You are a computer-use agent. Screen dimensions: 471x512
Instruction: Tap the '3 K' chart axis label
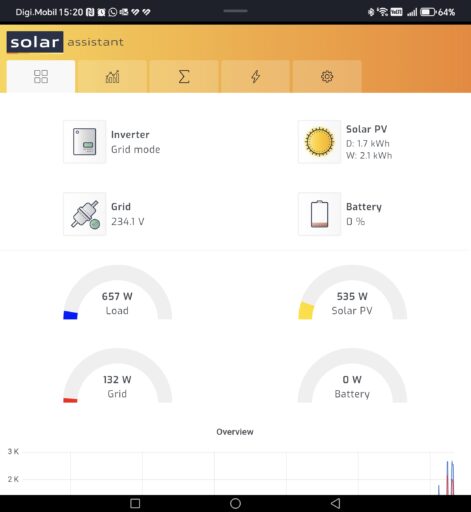[x=13, y=452]
